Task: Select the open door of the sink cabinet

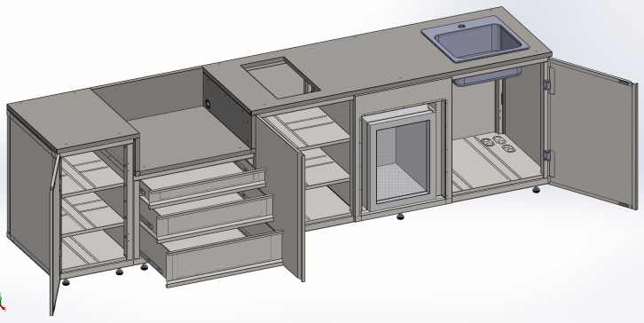Action: pos(593,133)
